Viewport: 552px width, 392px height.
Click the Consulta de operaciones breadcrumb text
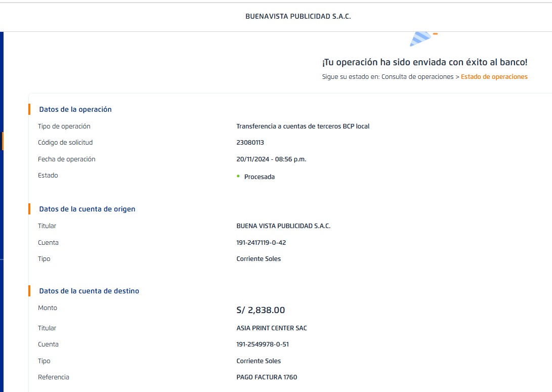tap(417, 77)
